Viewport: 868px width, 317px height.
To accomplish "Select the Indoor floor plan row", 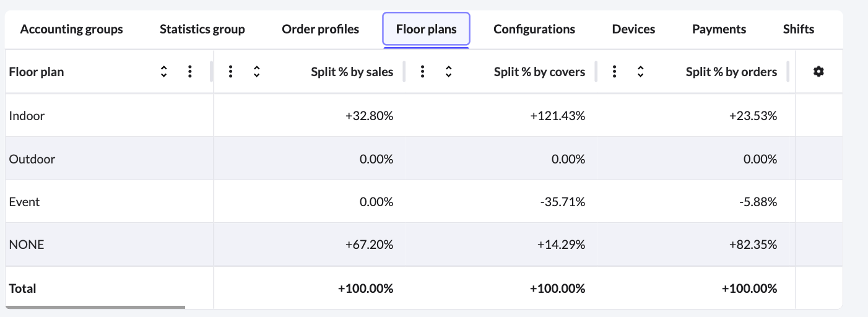I will pos(27,116).
